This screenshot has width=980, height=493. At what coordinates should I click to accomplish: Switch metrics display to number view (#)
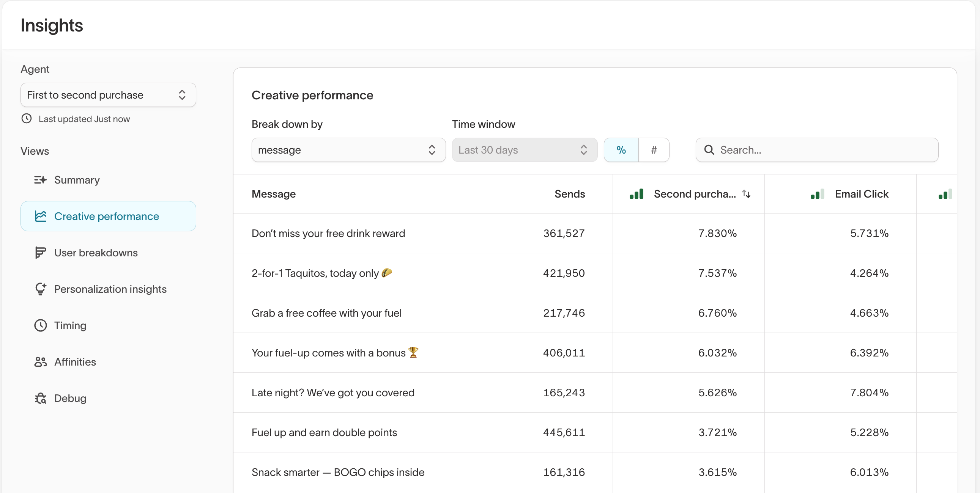[654, 150]
